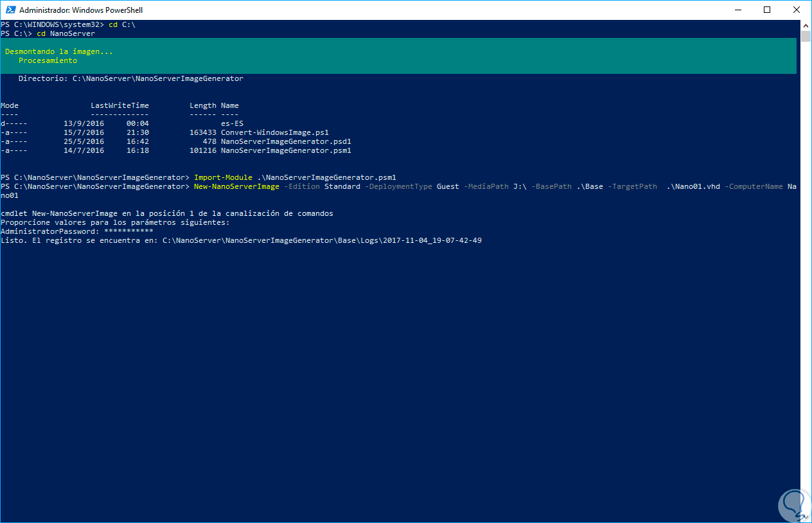Click the 'AdministratorPassword:' masked entry line
812x523 pixels.
click(76, 231)
